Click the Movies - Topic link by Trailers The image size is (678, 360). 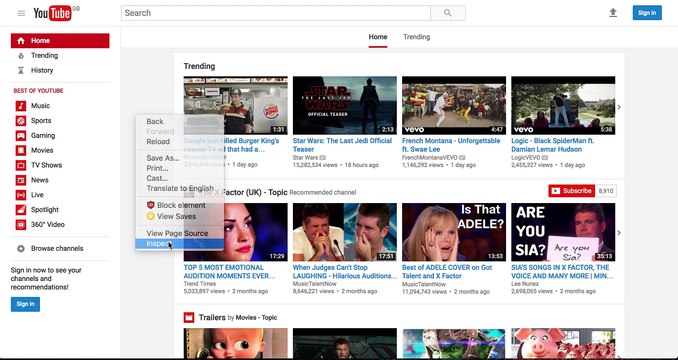tap(256, 318)
